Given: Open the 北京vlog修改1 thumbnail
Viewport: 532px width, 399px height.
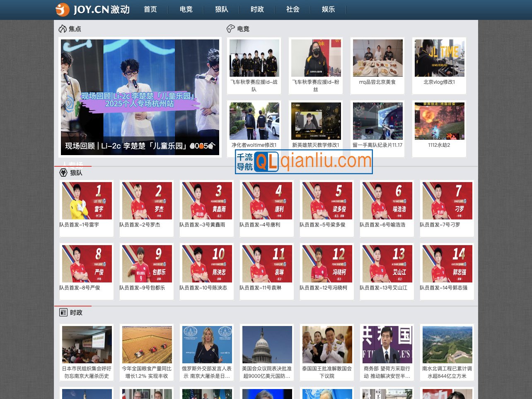Looking at the screenshot, I should point(439,58).
